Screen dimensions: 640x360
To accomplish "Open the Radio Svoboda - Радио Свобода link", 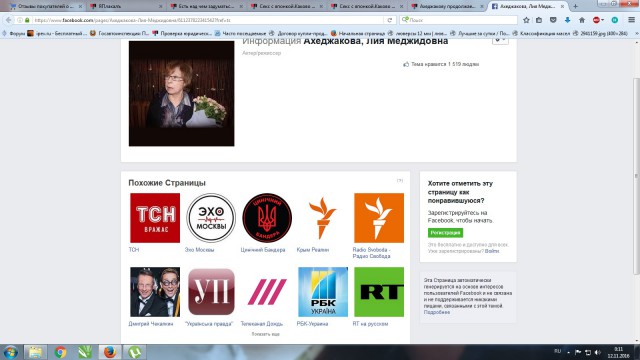I will pos(371,253).
